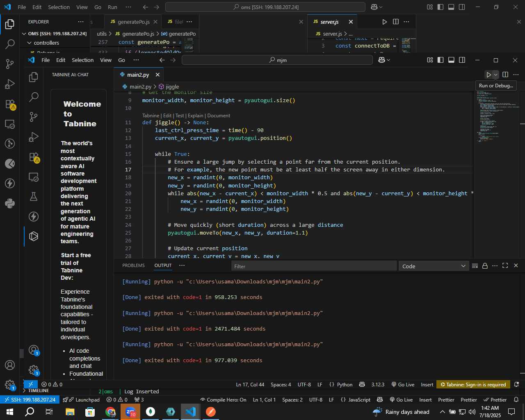Screen dimensions: 525x420
Task: Open Search in the mjm window activity bar
Action: (34, 97)
